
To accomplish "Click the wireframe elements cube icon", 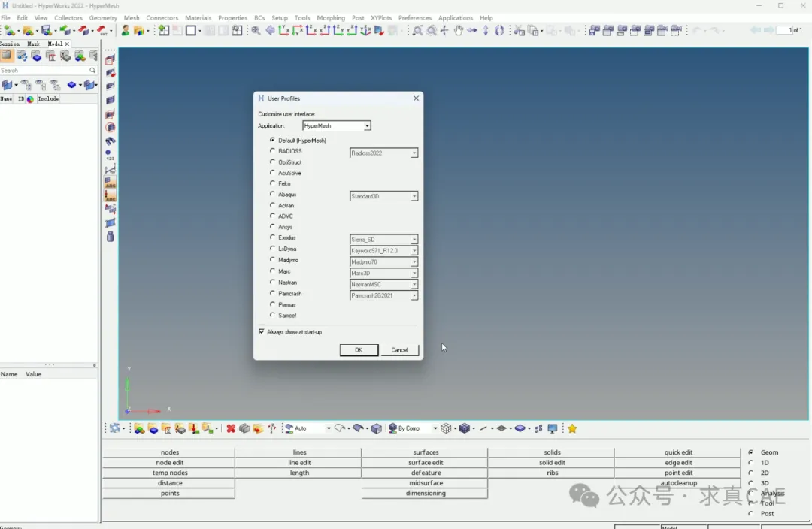I will [446, 428].
